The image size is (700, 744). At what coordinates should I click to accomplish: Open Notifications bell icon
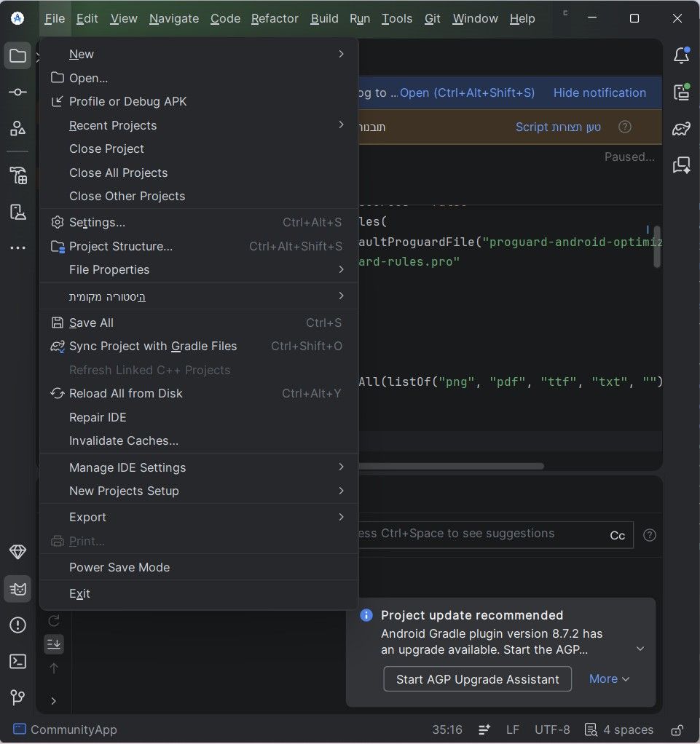click(682, 55)
